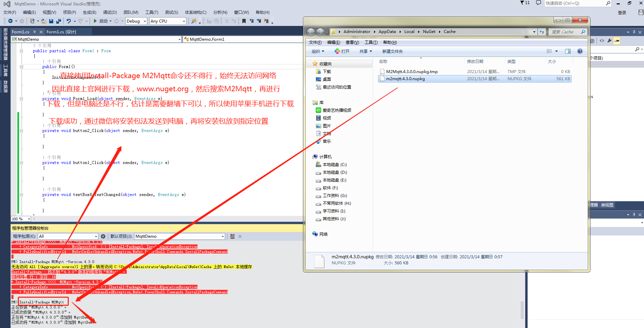Image resolution: width=644 pixels, height=328 pixels.
Task: Go to the next bookmark
Action: coord(259,21)
